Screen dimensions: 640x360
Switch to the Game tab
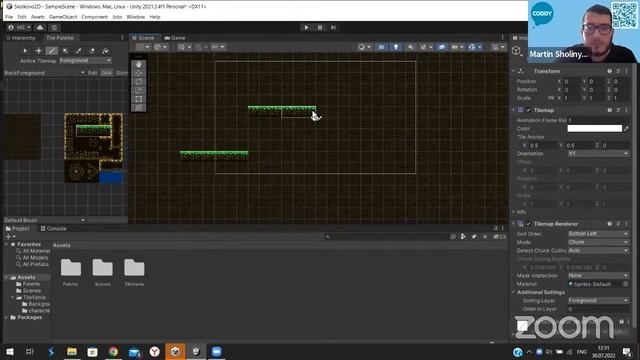click(175, 38)
